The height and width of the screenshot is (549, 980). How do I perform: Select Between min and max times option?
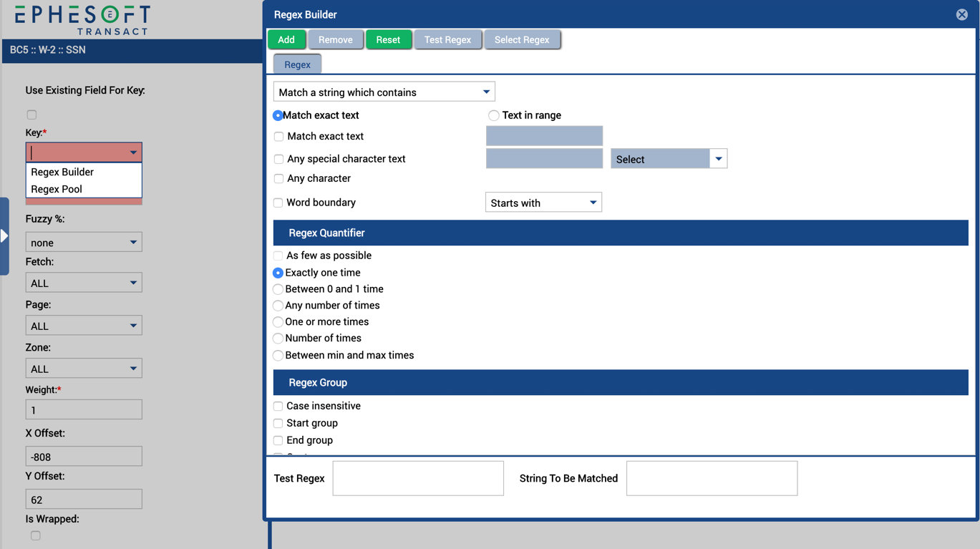click(x=278, y=355)
